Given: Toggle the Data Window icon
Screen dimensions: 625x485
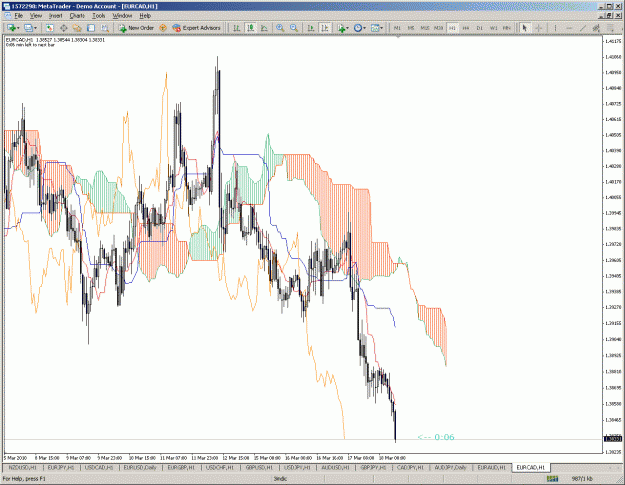Looking at the screenshot, I should click(63, 28).
